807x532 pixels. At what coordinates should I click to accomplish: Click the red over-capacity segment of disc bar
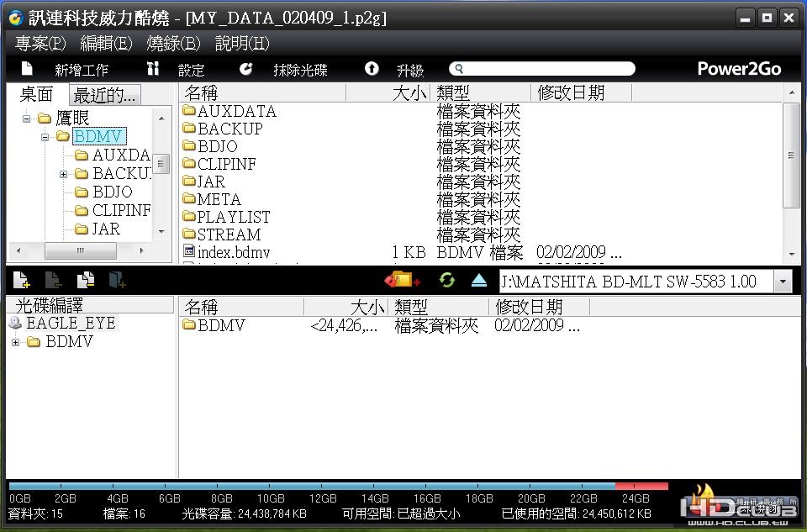641,486
